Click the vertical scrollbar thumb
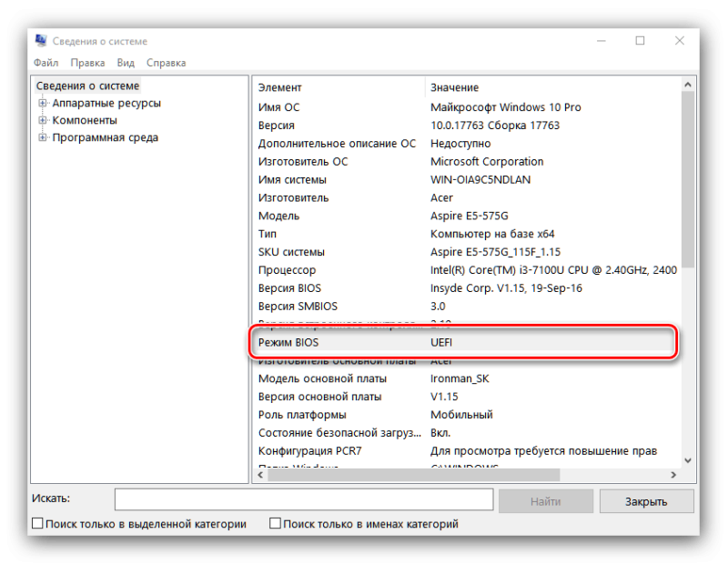 tap(688, 179)
